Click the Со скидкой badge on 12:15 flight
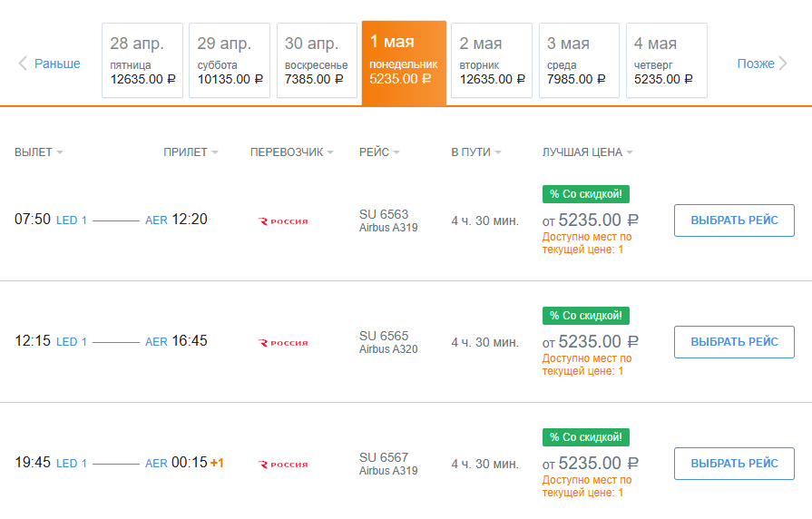Viewport: 812px width, 519px height. (x=586, y=316)
